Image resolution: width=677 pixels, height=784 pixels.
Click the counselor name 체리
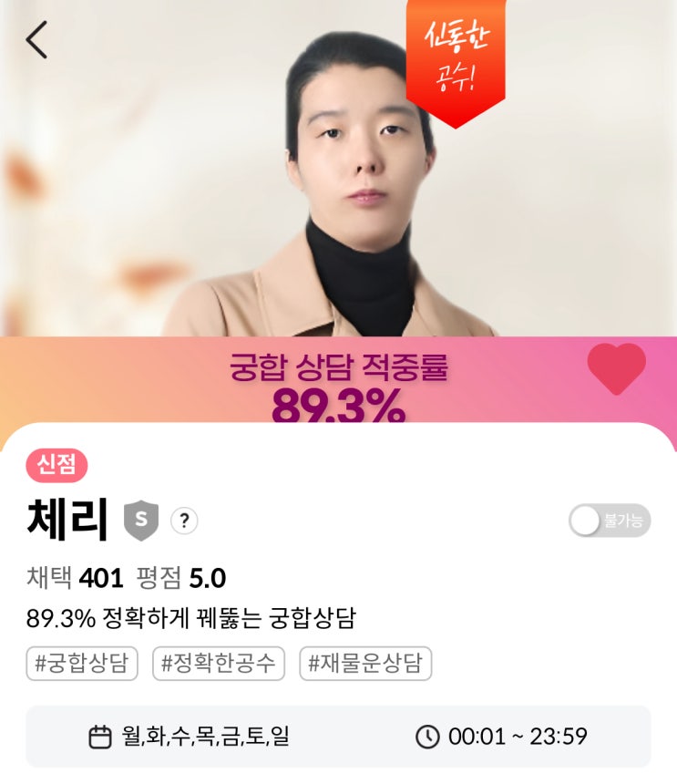[x=67, y=520]
